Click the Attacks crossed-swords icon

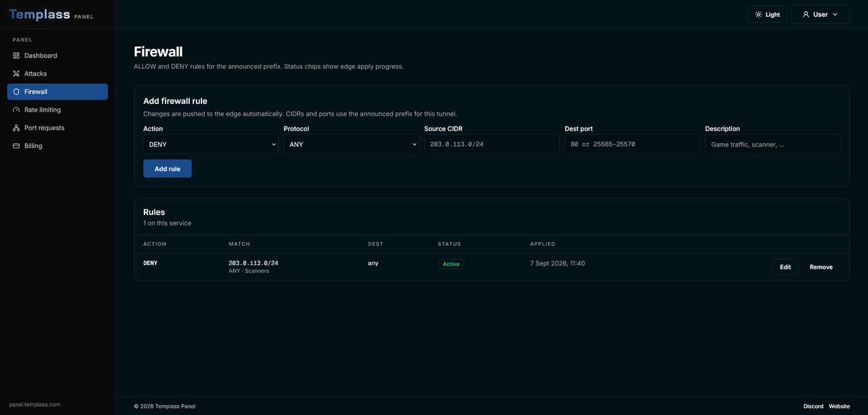[x=16, y=74]
